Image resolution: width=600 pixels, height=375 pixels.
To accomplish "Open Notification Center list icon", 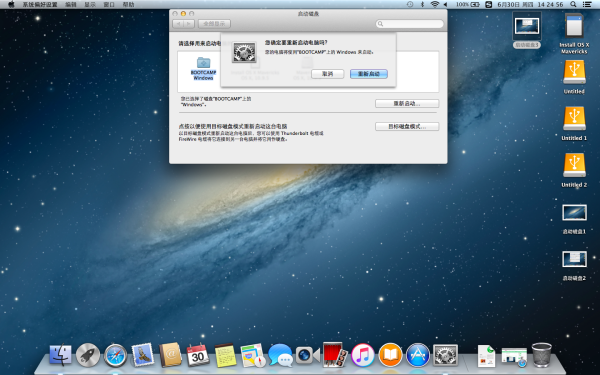I will (x=587, y=5).
